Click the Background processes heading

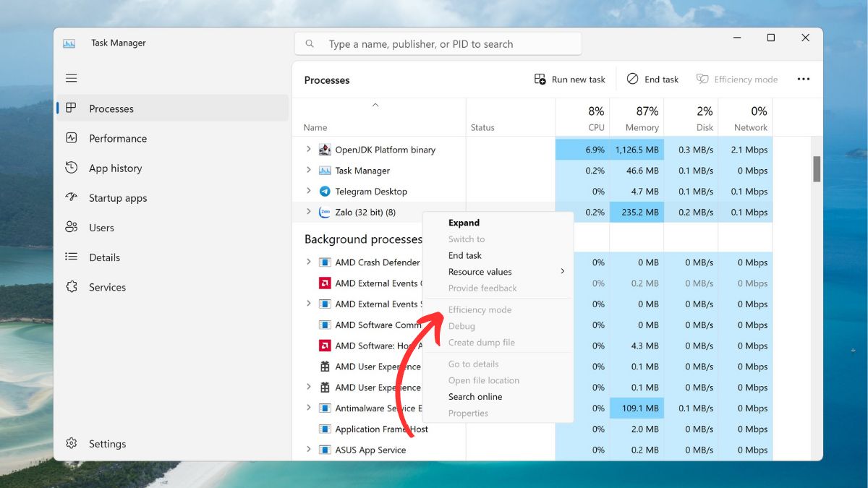tap(363, 239)
